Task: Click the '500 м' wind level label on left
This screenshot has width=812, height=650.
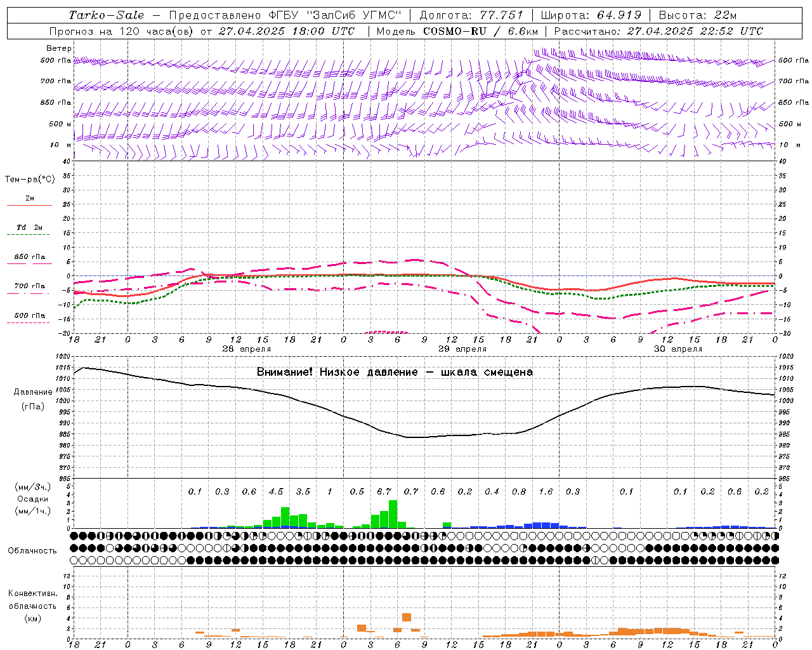Action: click(x=60, y=124)
